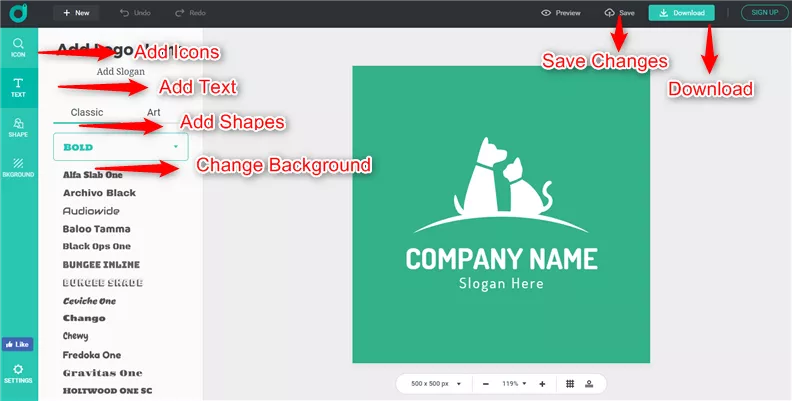Select Slogan Here text on canvas
Image resolution: width=792 pixels, height=401 pixels.
501,284
